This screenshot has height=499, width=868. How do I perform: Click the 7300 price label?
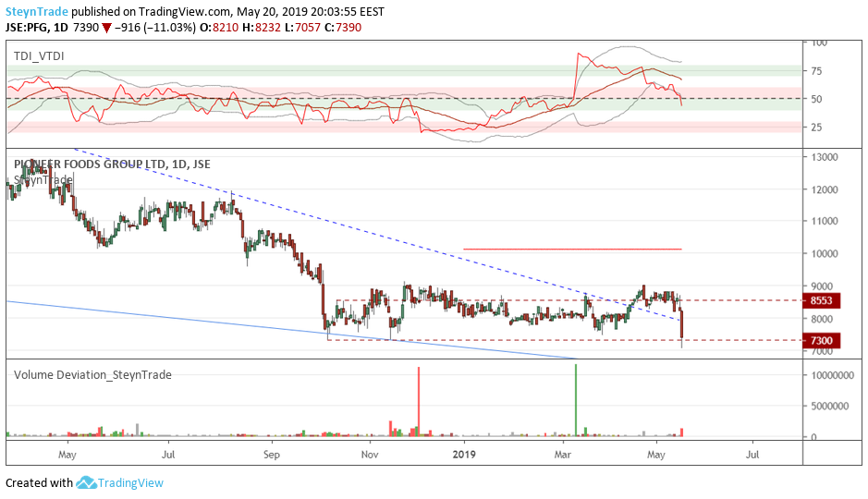[x=822, y=340]
